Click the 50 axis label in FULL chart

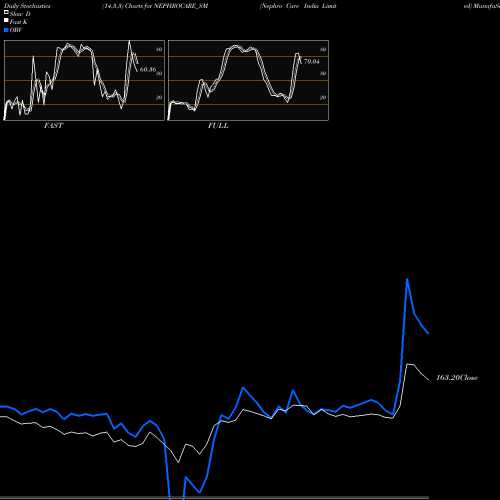click(x=323, y=73)
